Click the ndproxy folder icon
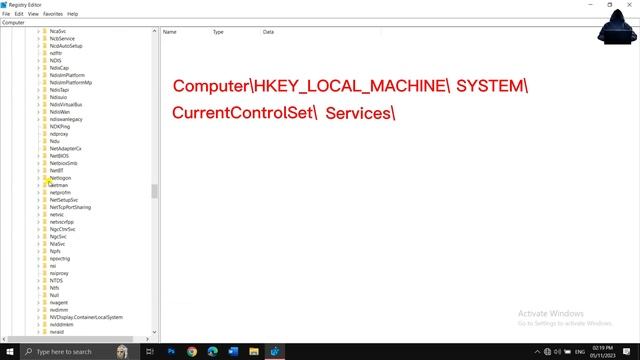Image resolution: width=640 pixels, height=360 pixels. pos(45,134)
